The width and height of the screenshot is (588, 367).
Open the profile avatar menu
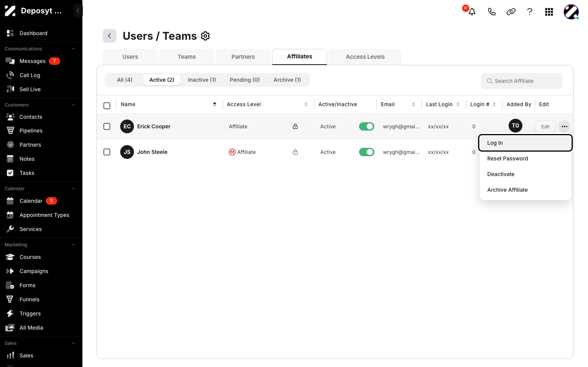click(x=571, y=12)
